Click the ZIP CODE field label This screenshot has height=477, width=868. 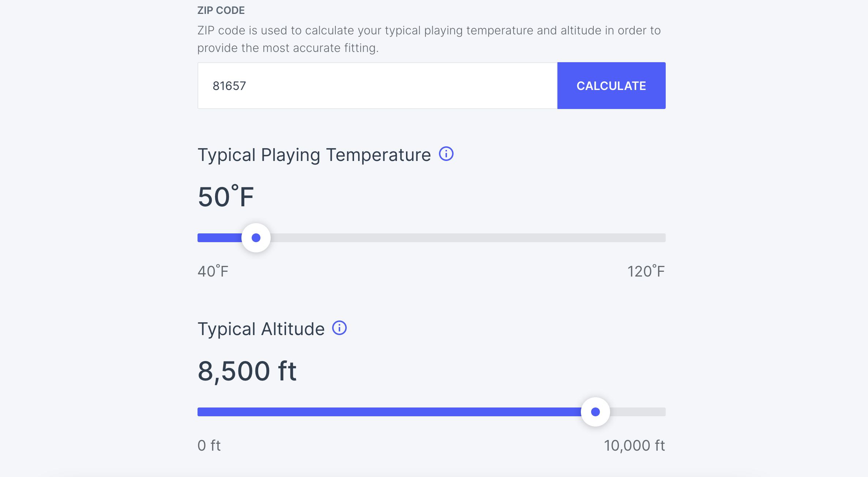221,10
